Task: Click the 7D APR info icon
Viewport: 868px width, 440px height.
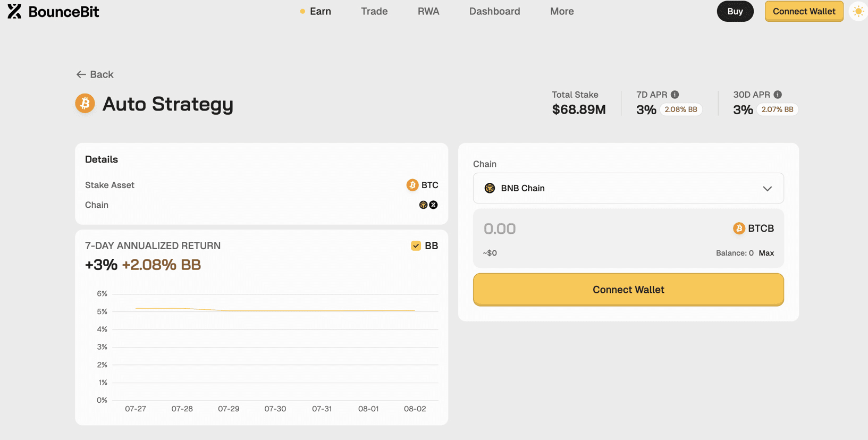Action: point(675,95)
